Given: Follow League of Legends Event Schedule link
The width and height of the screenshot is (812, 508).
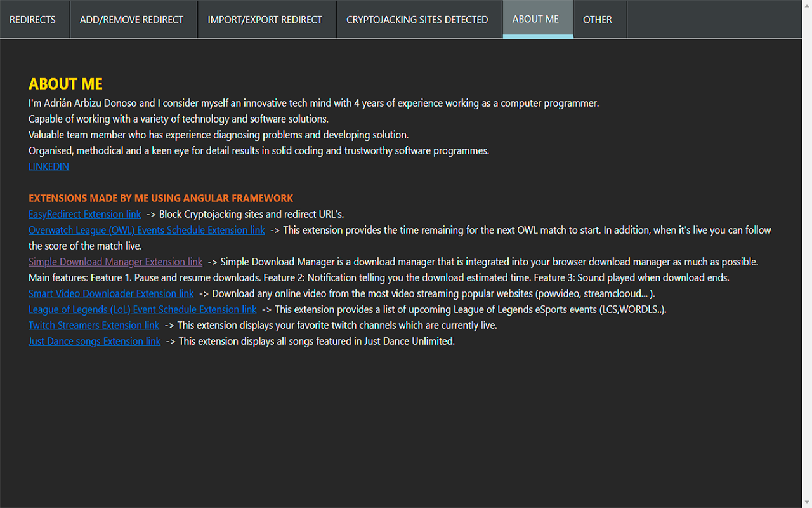Looking at the screenshot, I should [142, 309].
